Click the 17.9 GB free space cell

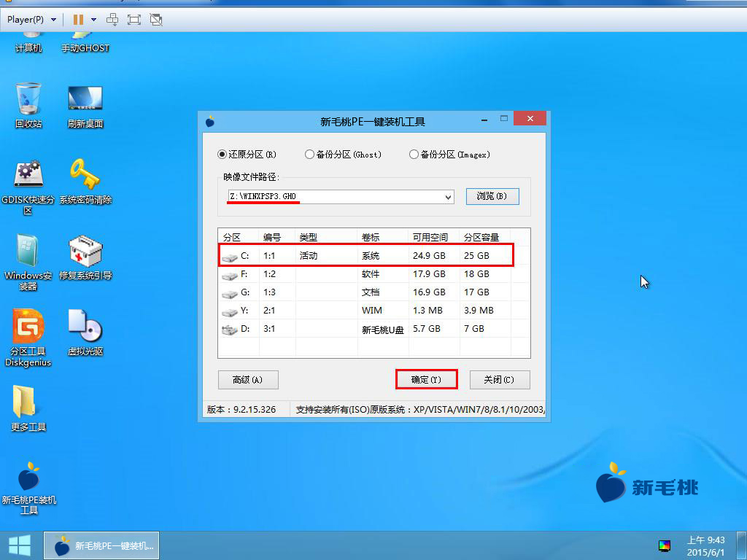(x=429, y=274)
